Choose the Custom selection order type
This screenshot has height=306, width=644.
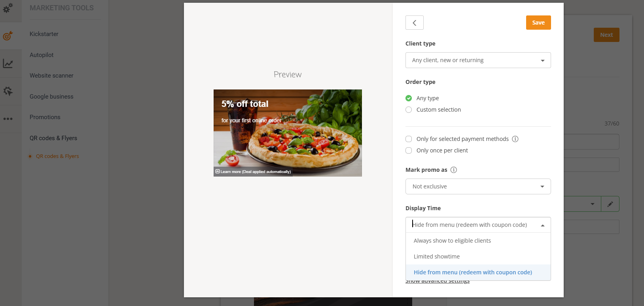point(409,110)
